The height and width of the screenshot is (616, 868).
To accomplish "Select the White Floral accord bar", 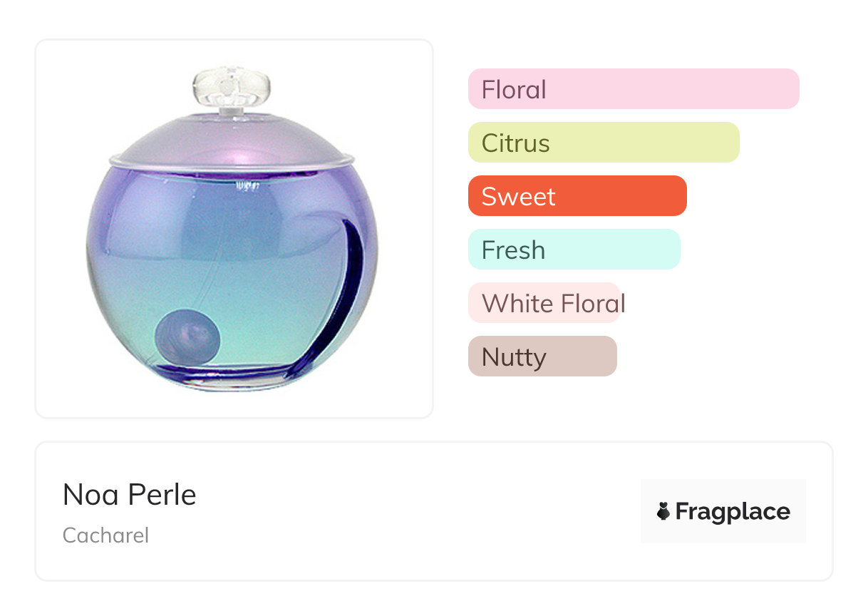I will (545, 303).
